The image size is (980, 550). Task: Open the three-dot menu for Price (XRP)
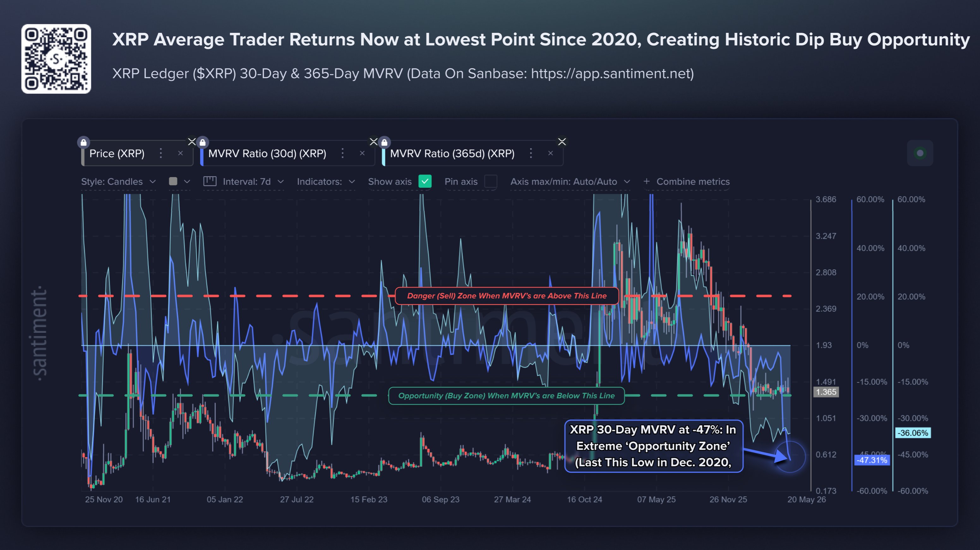tap(161, 153)
